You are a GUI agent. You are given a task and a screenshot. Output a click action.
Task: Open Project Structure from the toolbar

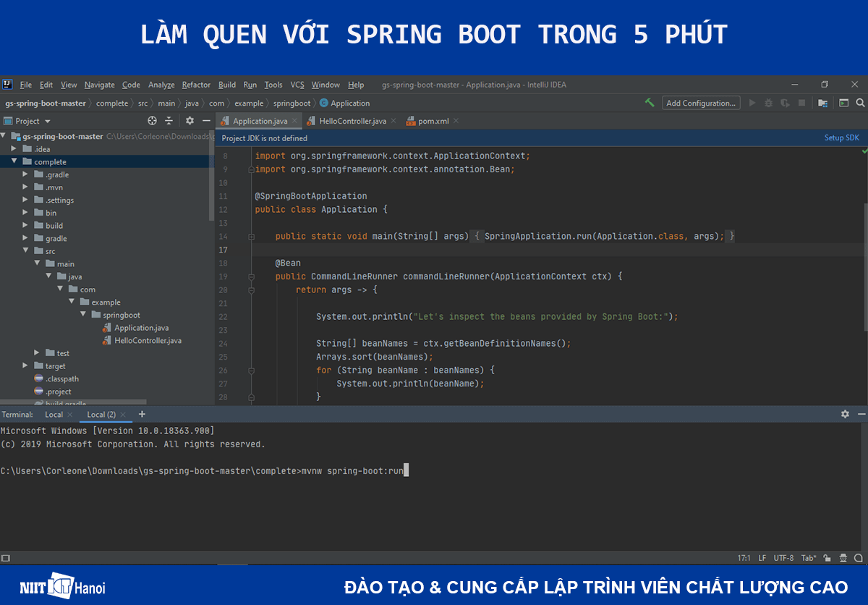coord(822,103)
